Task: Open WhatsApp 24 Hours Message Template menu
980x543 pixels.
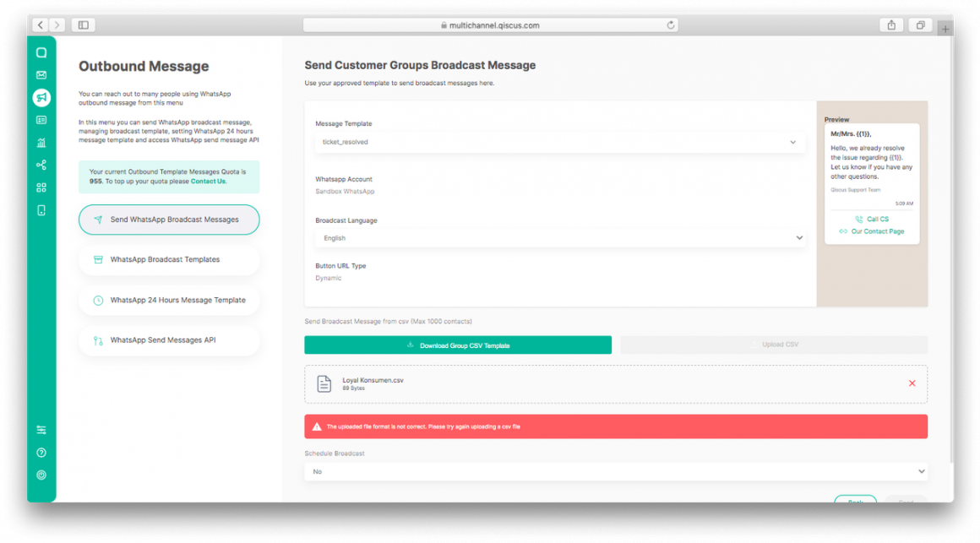Action: 169,300
